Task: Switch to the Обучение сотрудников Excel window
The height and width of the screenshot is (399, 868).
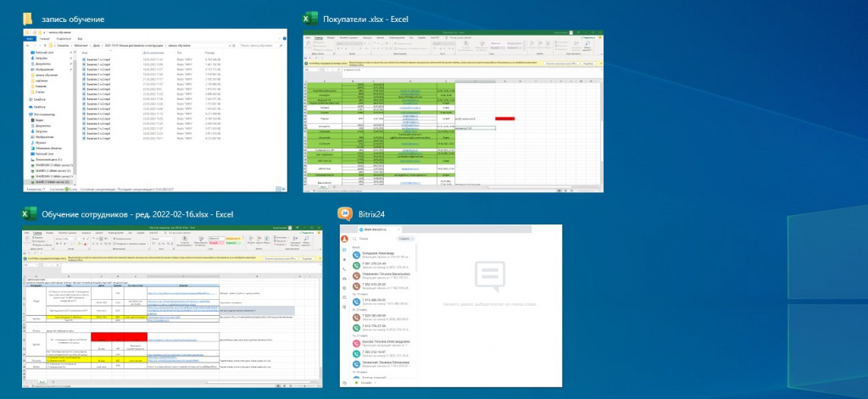Action: click(172, 306)
